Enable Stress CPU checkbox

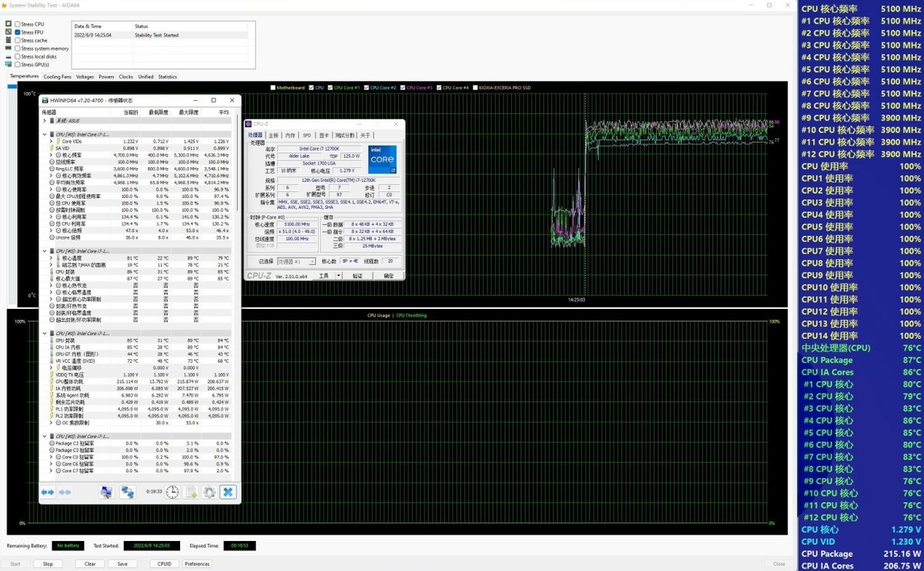[x=17, y=25]
